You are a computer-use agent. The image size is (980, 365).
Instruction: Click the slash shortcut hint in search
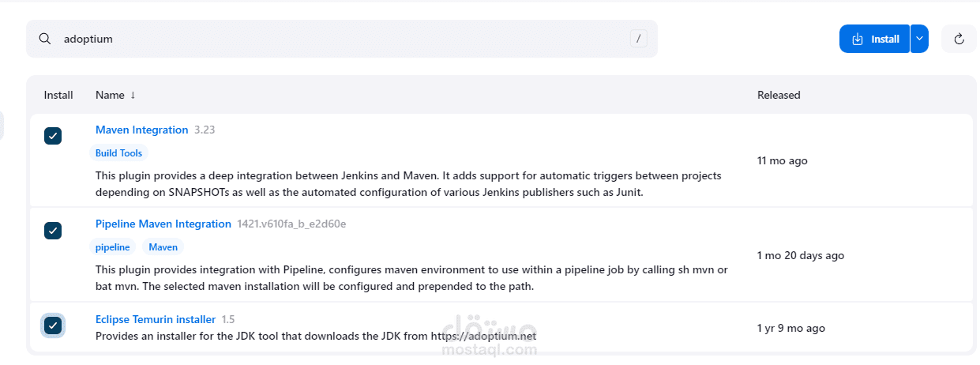(x=638, y=39)
